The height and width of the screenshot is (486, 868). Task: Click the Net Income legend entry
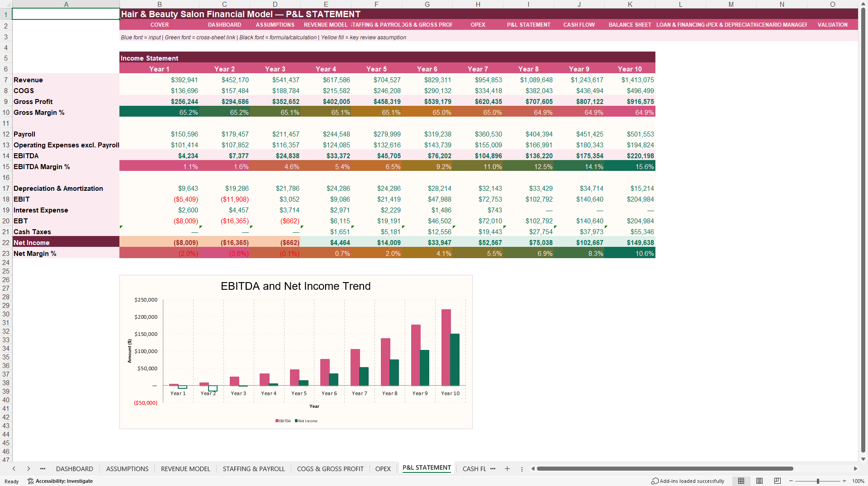tap(306, 421)
